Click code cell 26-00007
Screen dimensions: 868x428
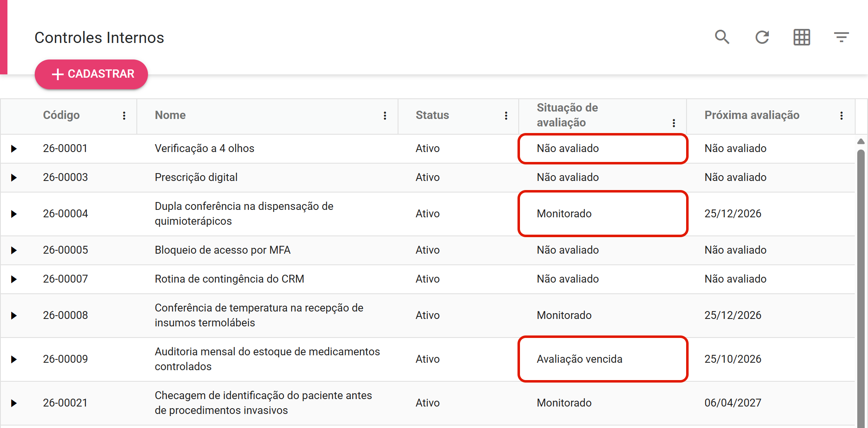(65, 279)
